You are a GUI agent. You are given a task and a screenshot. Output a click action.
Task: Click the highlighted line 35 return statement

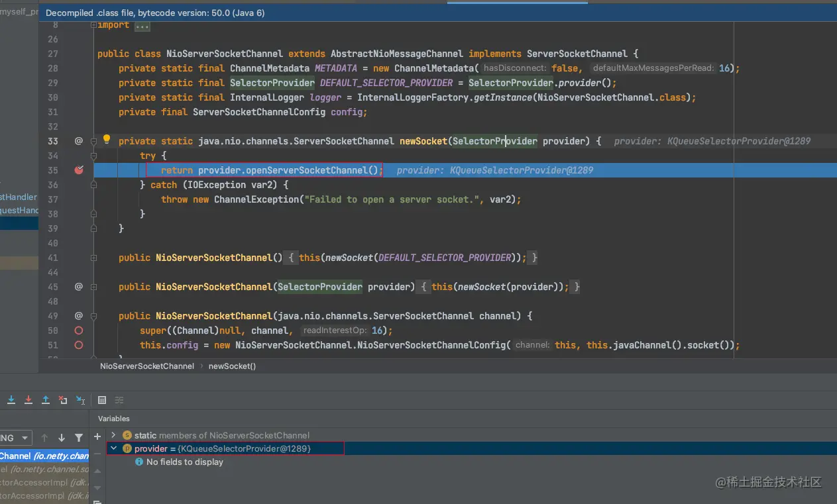click(x=272, y=170)
